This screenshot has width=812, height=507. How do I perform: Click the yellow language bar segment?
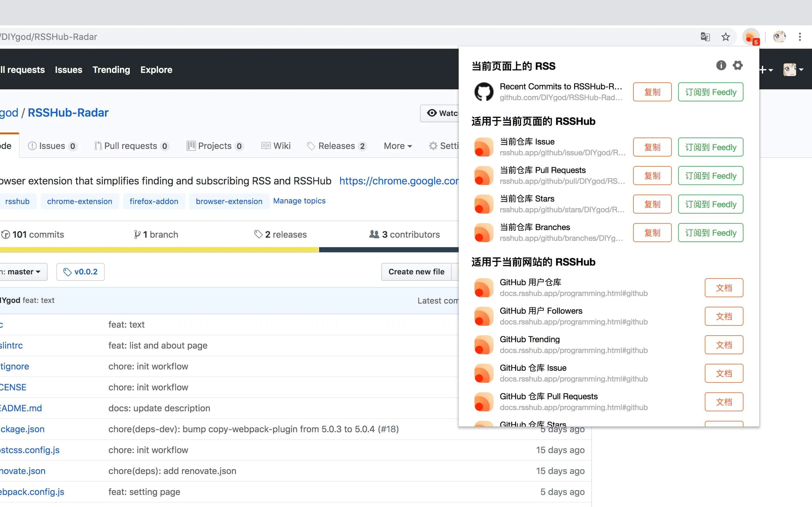(x=159, y=250)
